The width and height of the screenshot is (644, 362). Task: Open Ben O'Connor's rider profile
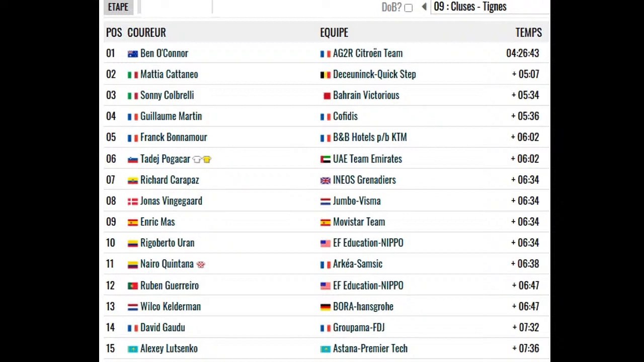164,53
